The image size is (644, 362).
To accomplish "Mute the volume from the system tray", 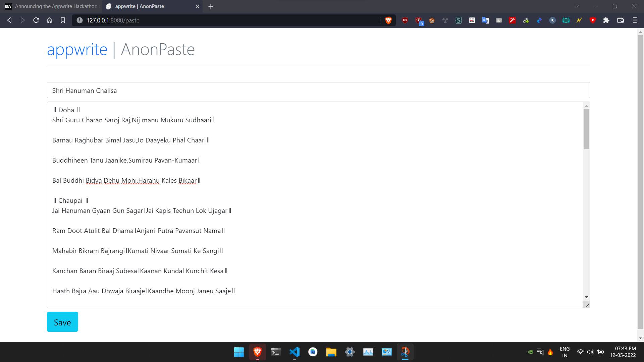I will [590, 352].
